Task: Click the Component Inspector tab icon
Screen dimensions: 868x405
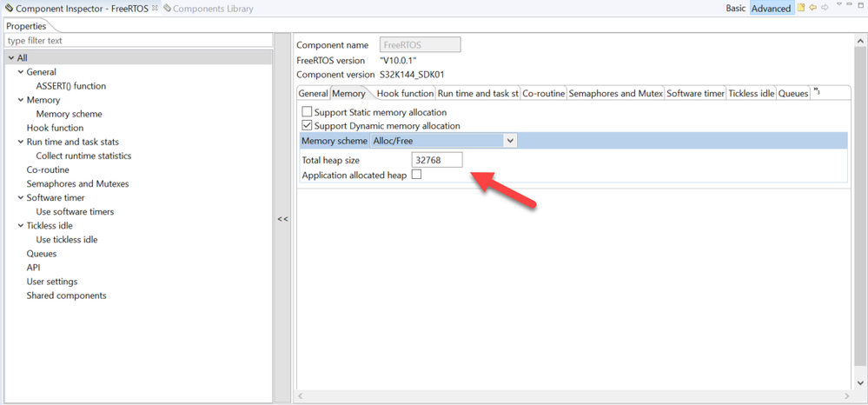Action: click(x=9, y=9)
